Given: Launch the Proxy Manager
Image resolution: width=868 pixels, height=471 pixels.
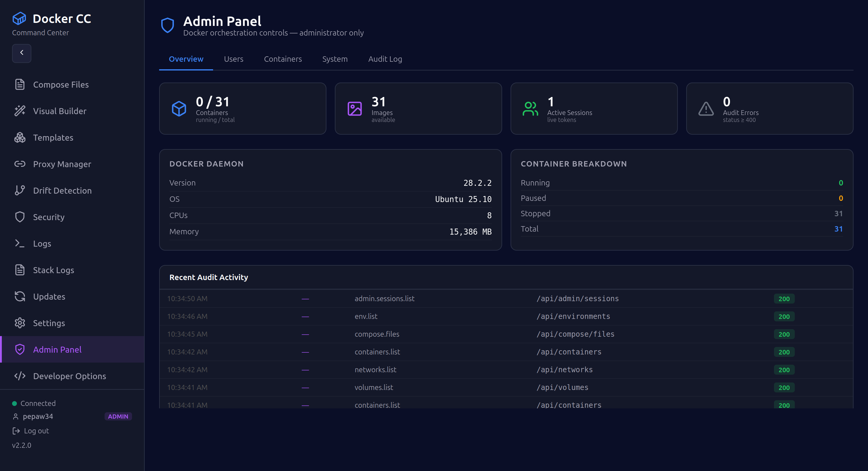Looking at the screenshot, I should tap(62, 164).
